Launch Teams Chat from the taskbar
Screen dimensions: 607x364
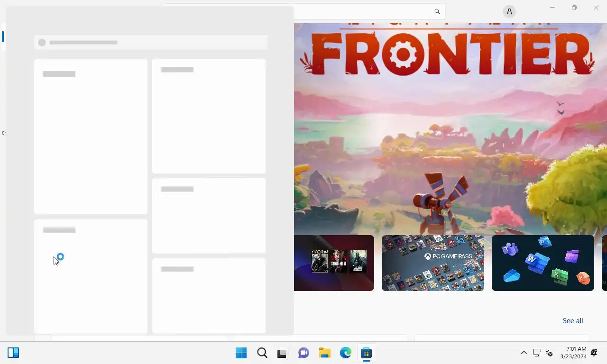303,353
